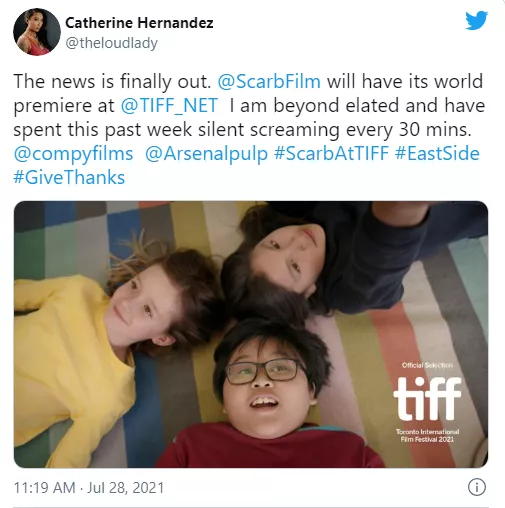Screen dimensions: 505x508
Task: Open Catherine Hernandez's profile avatar
Action: point(37,32)
